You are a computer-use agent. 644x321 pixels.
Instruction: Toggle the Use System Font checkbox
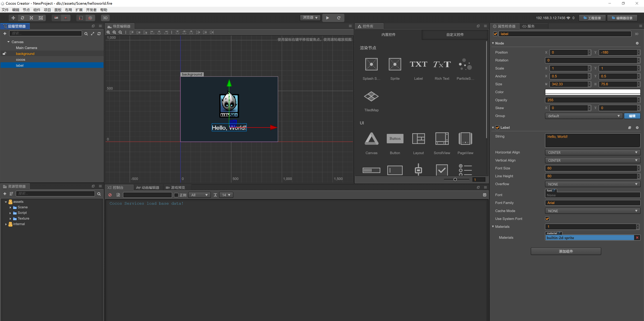tap(547, 219)
